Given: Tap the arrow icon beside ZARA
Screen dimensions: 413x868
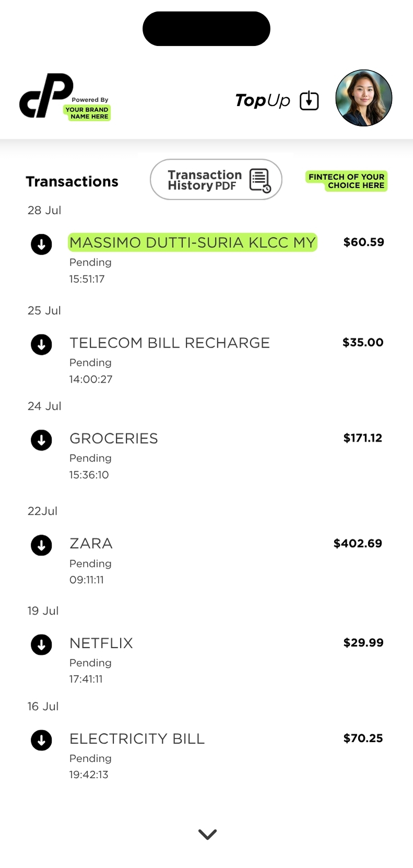Looking at the screenshot, I should click(x=41, y=545).
